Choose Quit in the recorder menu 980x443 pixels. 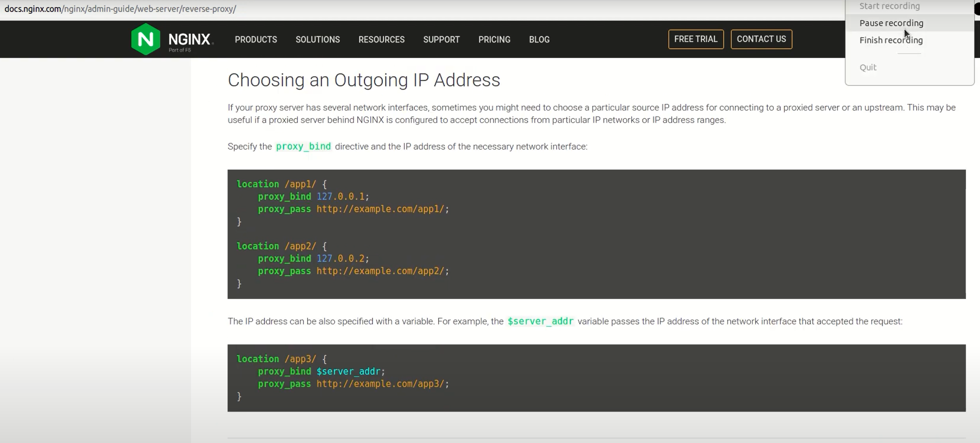(868, 67)
